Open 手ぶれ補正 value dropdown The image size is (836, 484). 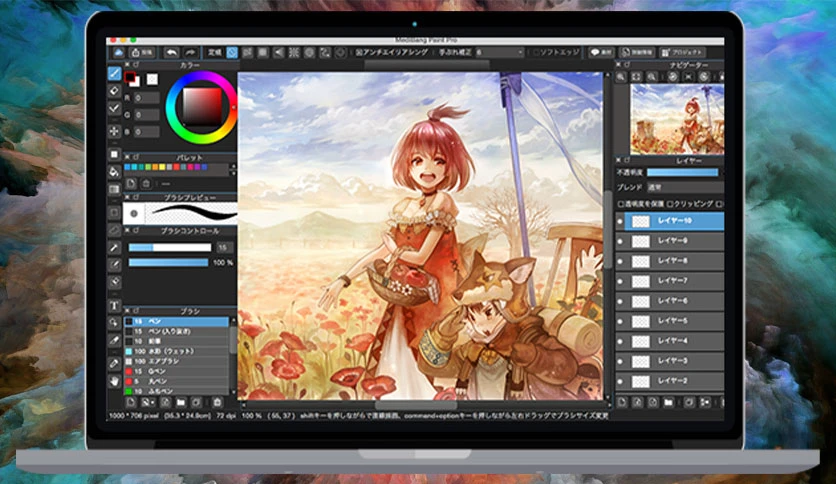(500, 52)
